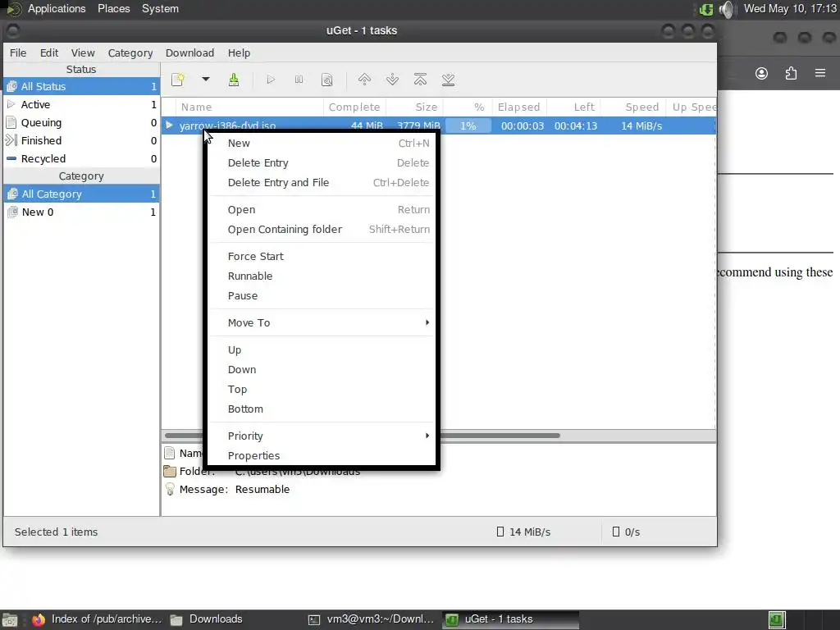
Task: Click the Move to Bottom toolbar icon
Action: coord(448,80)
